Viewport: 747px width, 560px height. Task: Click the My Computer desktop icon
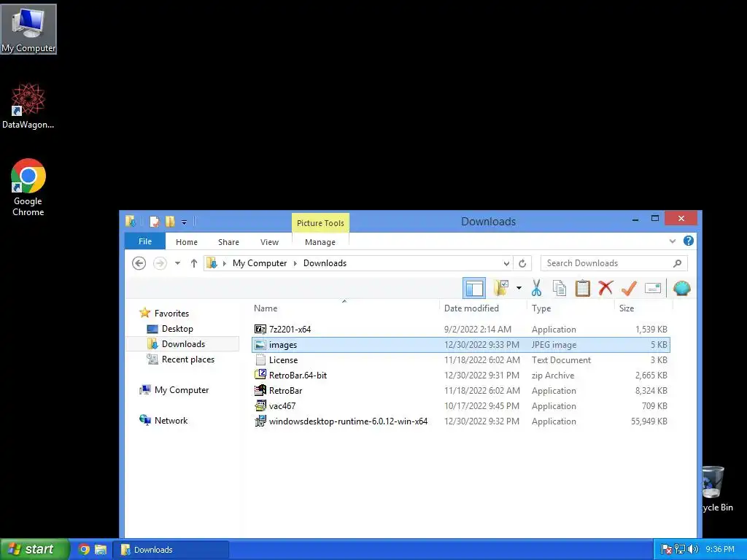28,29
